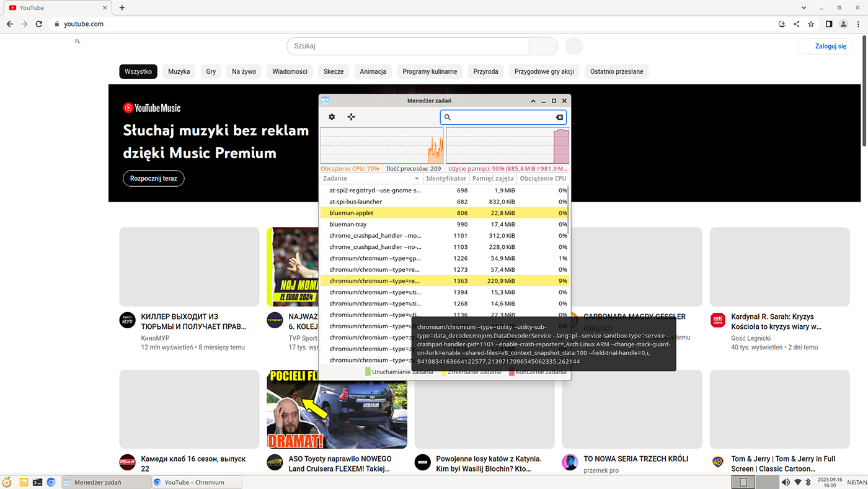868x489 pixels.
Task: Bookmark this page with star icon
Action: pos(811,24)
